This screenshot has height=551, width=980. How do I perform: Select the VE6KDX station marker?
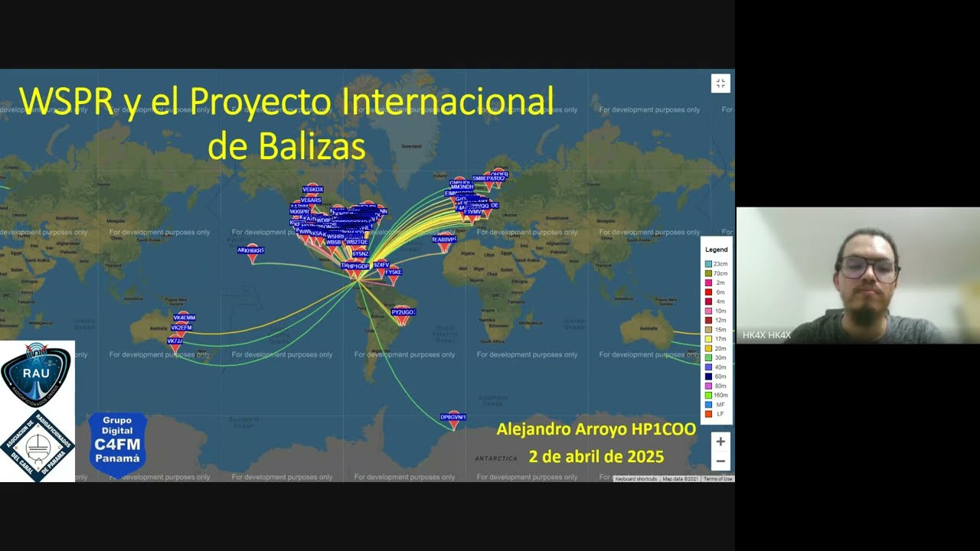click(312, 189)
